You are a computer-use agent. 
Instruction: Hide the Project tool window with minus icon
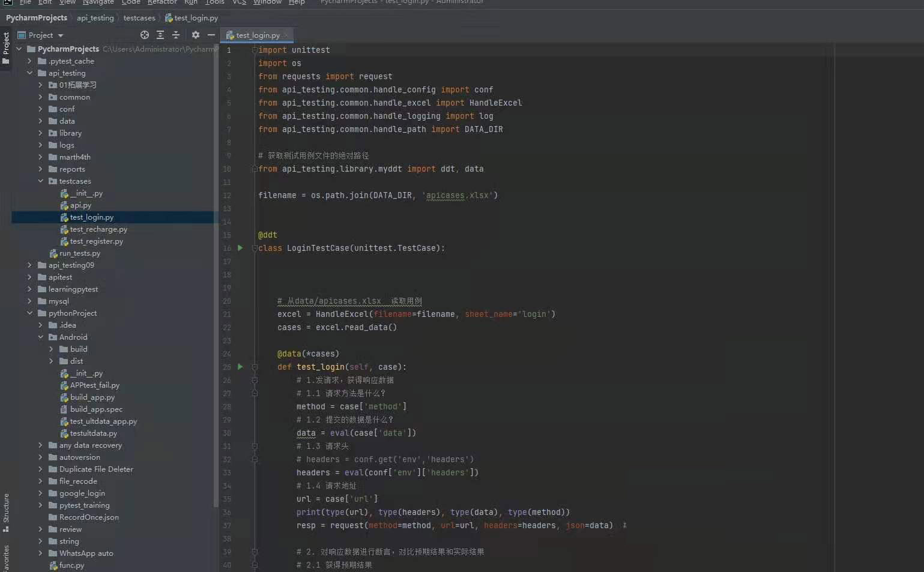point(211,35)
